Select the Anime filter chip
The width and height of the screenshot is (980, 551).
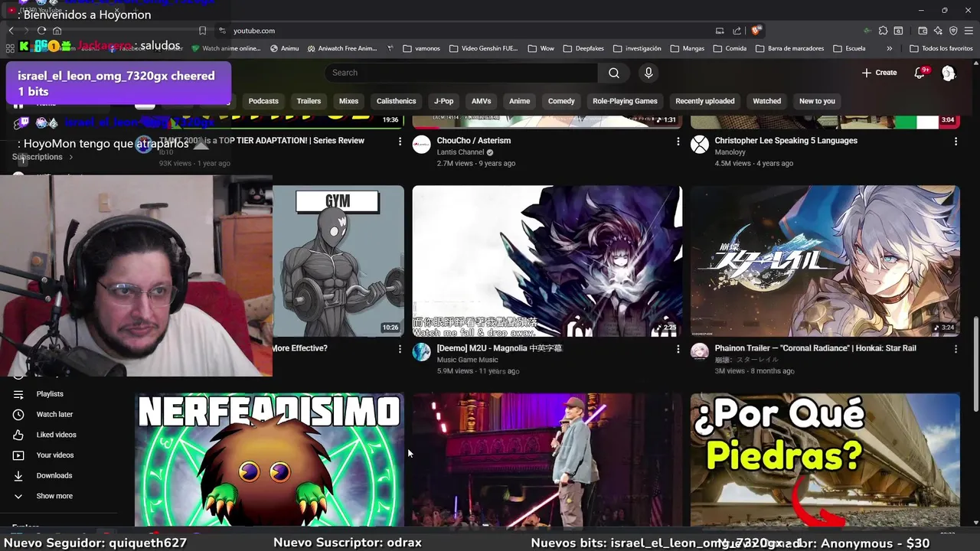point(519,101)
